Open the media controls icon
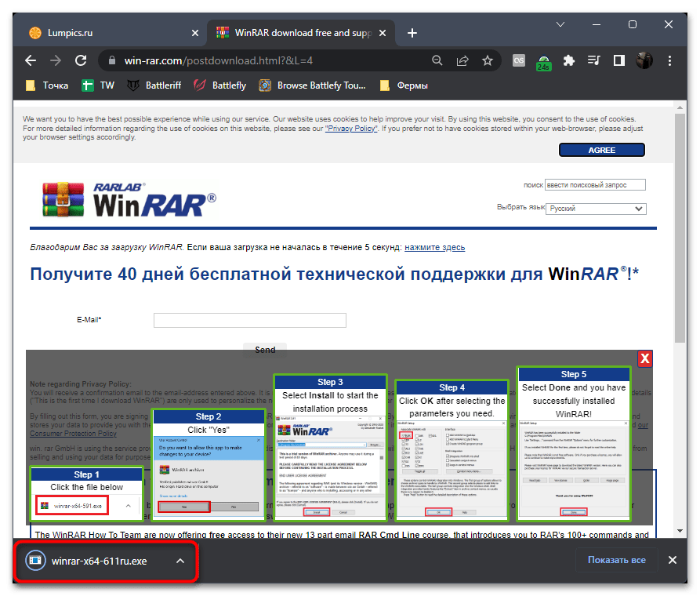Screen dimensions: 700x596 [593, 60]
